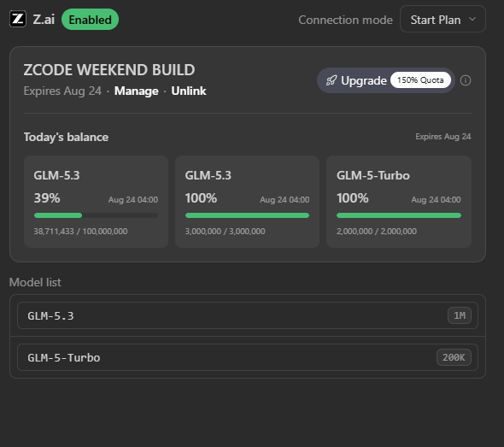Click the Upgrade button

click(x=386, y=80)
